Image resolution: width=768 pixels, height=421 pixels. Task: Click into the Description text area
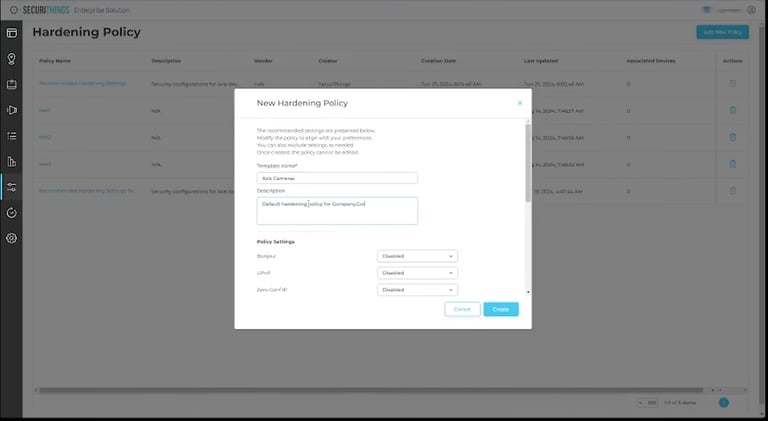(x=337, y=211)
